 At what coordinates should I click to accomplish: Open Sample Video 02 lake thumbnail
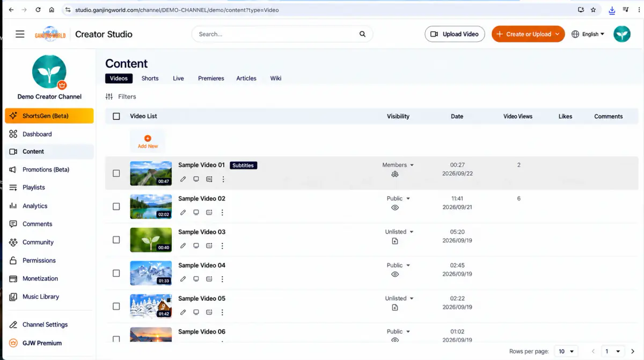tap(151, 207)
